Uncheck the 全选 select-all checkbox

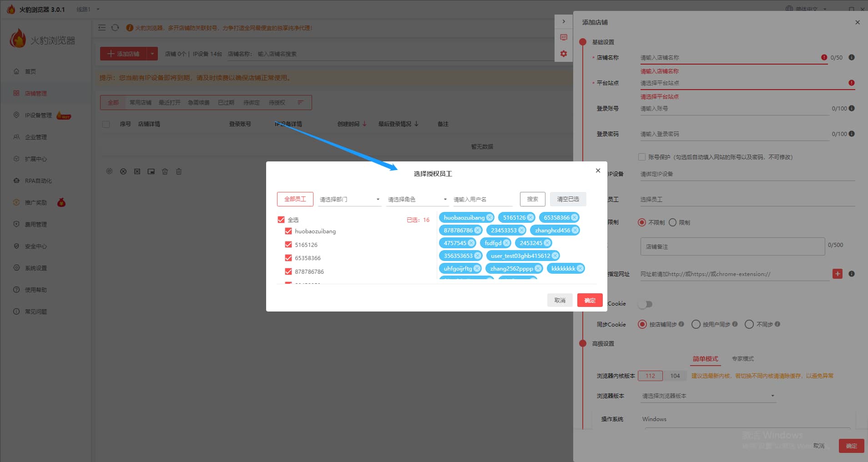[x=281, y=220]
